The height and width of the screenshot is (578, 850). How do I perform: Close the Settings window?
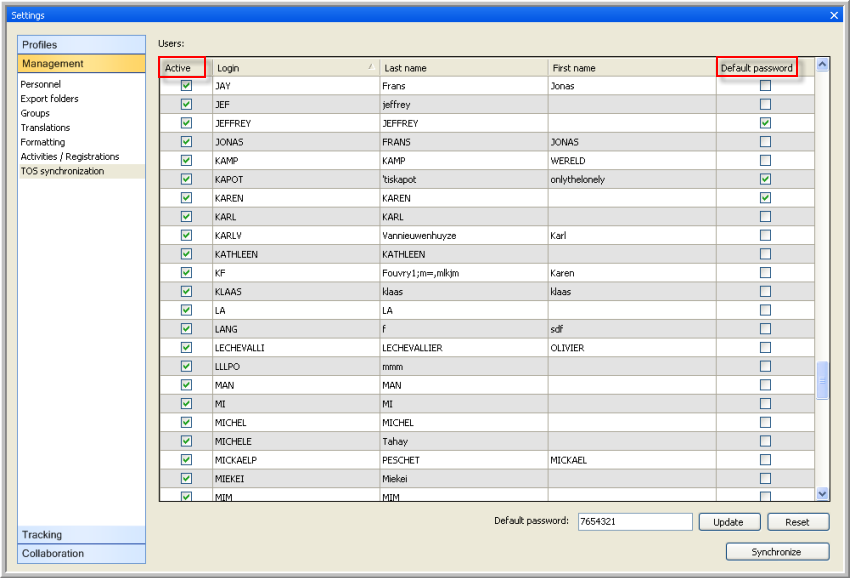[x=834, y=15]
